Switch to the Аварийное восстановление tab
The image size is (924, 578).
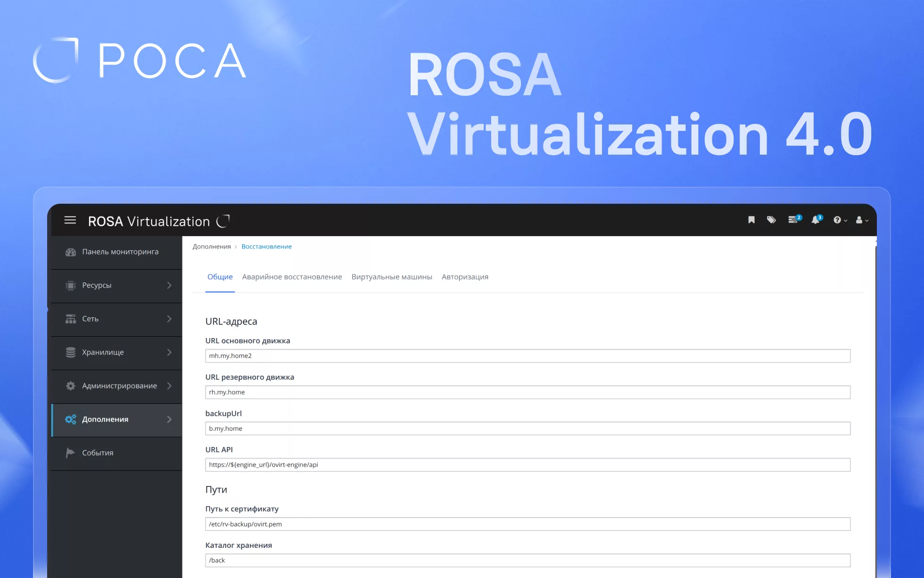[292, 277]
